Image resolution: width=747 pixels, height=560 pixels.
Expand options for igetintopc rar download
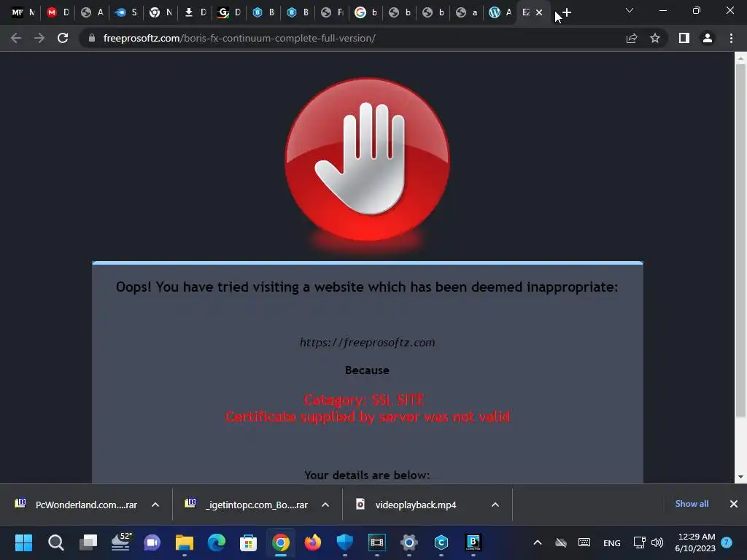pos(325,505)
